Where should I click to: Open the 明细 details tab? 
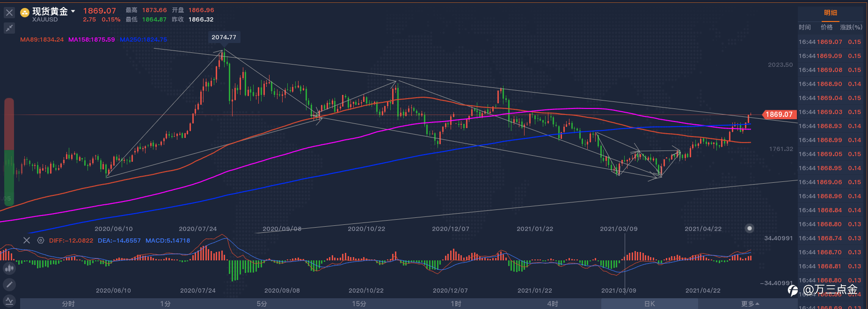coord(831,13)
